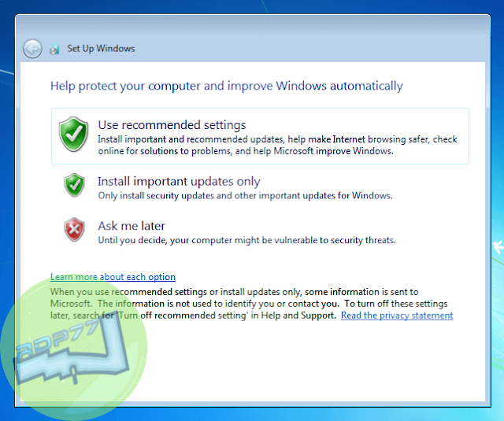
Task: Go back using the round arrow button
Action: click(32, 49)
